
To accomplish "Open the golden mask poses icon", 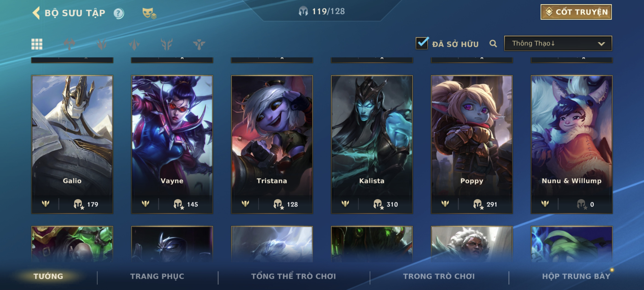I will [149, 13].
